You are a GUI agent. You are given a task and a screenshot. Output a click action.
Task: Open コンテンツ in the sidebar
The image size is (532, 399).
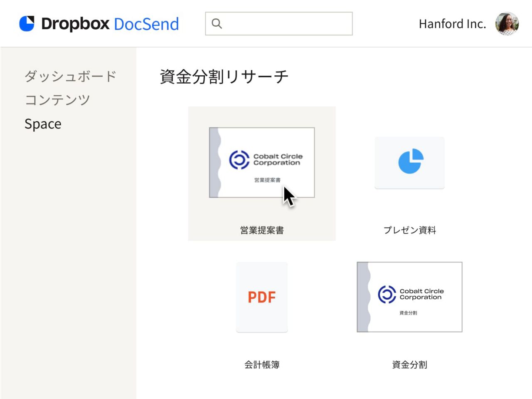(x=57, y=100)
